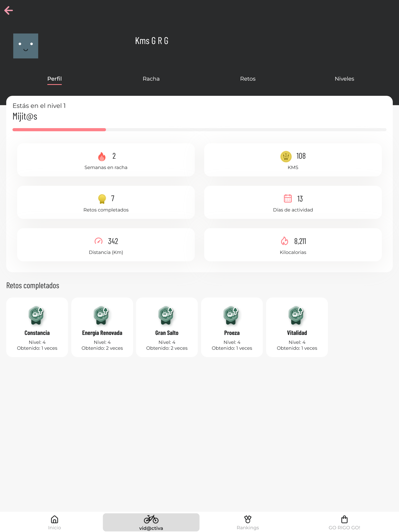Go to Inicio home icon
Image resolution: width=399 pixels, height=532 pixels.
(54, 520)
